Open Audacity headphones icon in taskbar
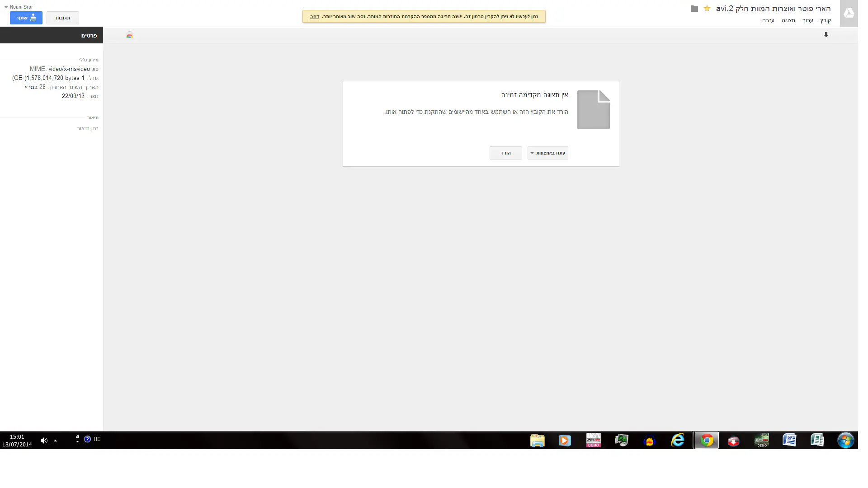 click(650, 441)
